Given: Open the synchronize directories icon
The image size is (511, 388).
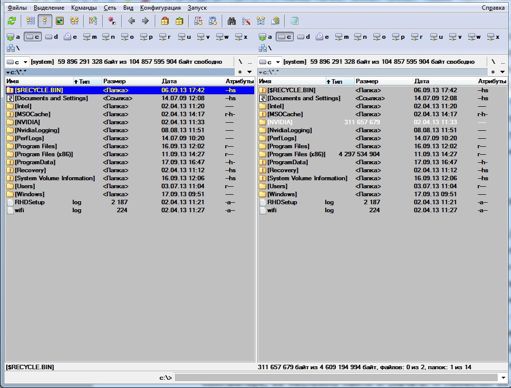Looking at the screenshot, I should pos(261,21).
